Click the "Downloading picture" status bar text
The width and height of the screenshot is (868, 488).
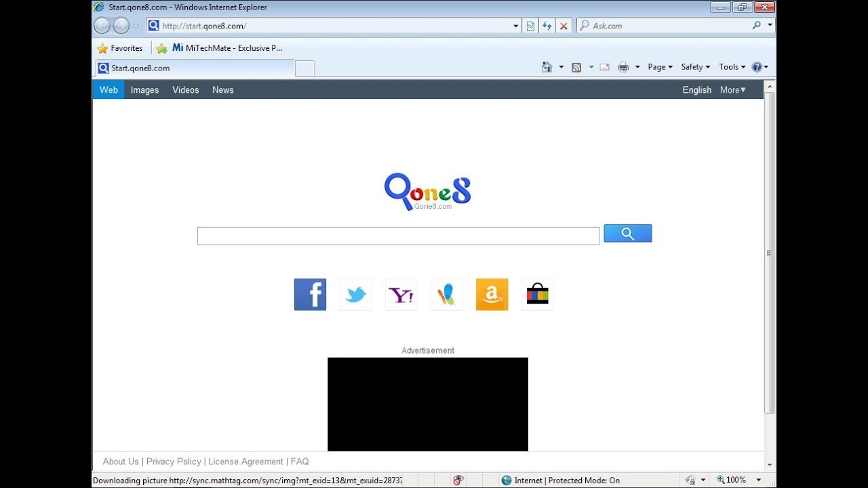(x=248, y=481)
